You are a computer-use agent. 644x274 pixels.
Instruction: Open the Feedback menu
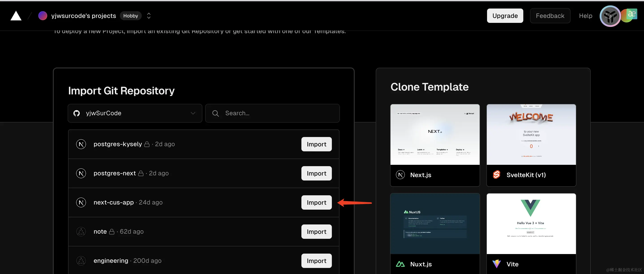pos(550,16)
